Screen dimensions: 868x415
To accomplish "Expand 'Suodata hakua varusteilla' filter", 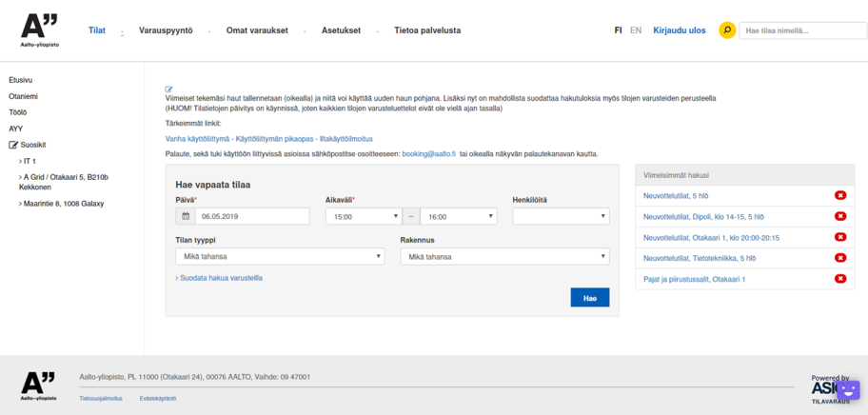I will click(x=219, y=278).
